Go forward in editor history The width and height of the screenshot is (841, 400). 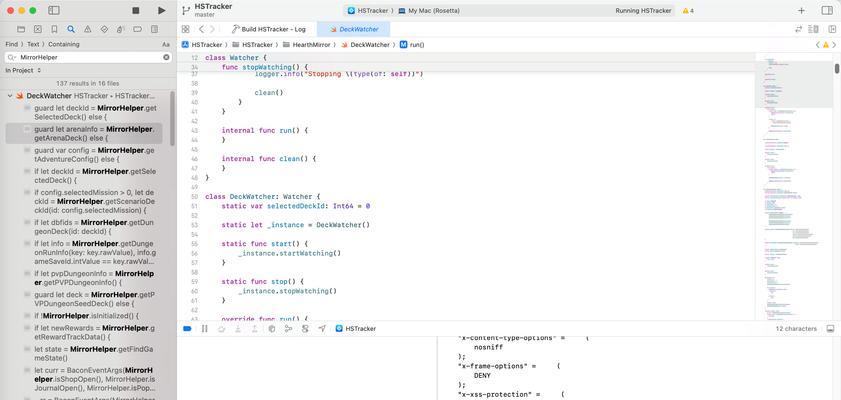(212, 29)
